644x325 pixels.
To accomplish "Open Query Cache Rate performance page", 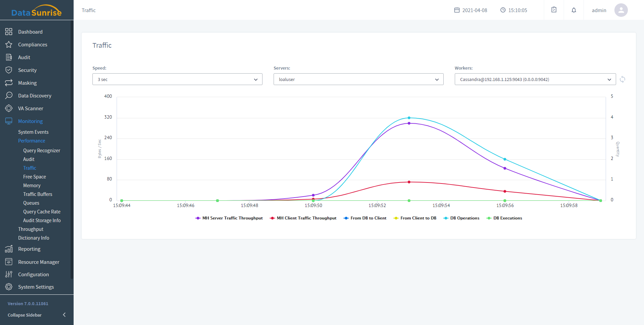I will (x=42, y=212).
